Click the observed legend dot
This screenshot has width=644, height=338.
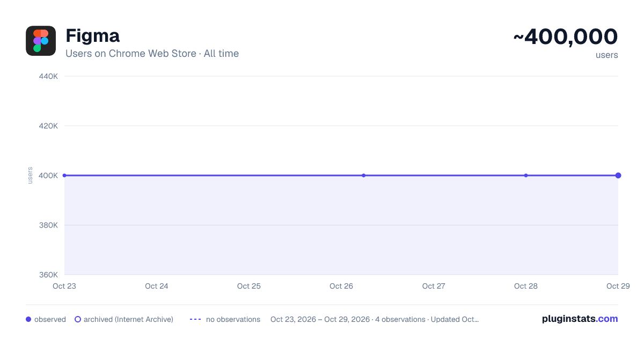(28, 319)
